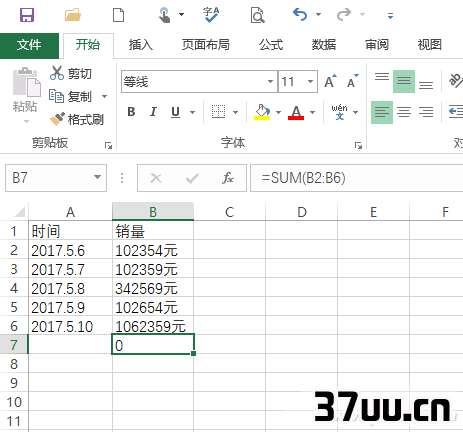Click the formula bar showing =SUM(B2:B6)
This screenshot has width=463, height=432.
coord(356,178)
